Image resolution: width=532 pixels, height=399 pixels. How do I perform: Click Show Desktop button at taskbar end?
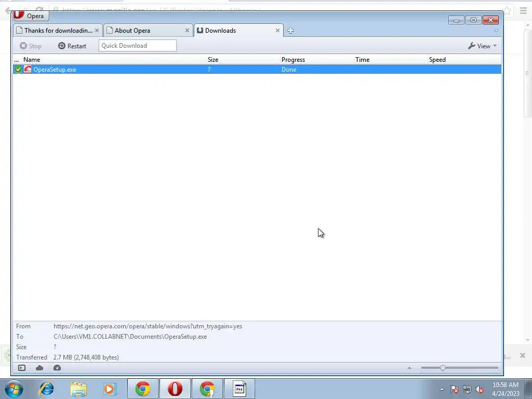click(x=528, y=389)
